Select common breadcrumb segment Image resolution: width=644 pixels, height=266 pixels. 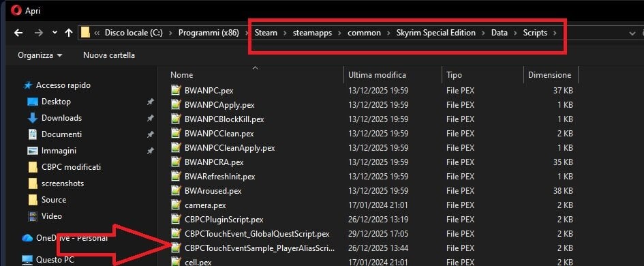pyautogui.click(x=364, y=33)
